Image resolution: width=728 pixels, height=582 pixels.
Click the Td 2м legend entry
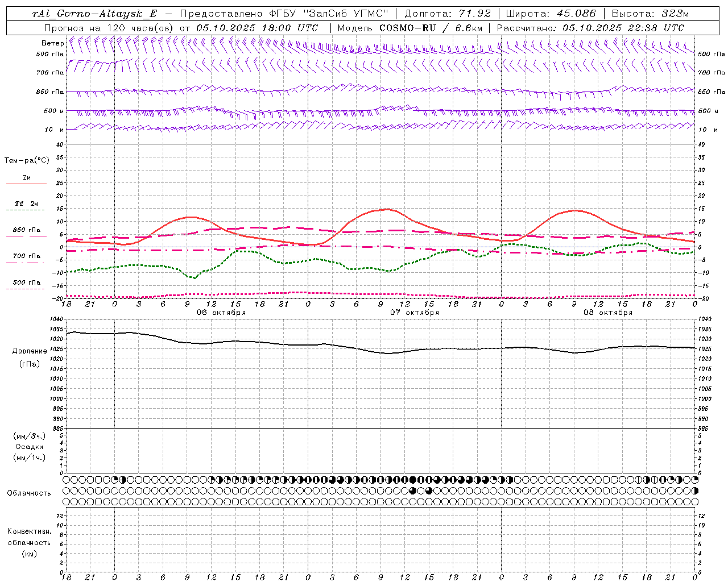pos(26,203)
